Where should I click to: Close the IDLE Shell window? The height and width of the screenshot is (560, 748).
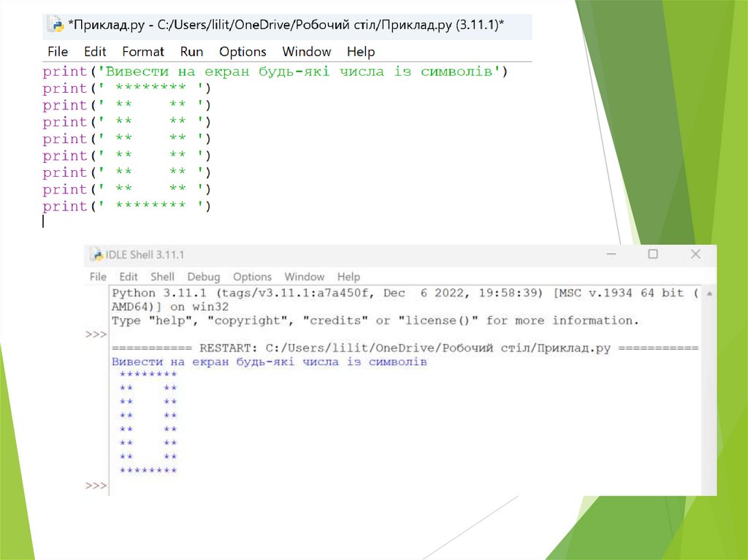pos(695,254)
